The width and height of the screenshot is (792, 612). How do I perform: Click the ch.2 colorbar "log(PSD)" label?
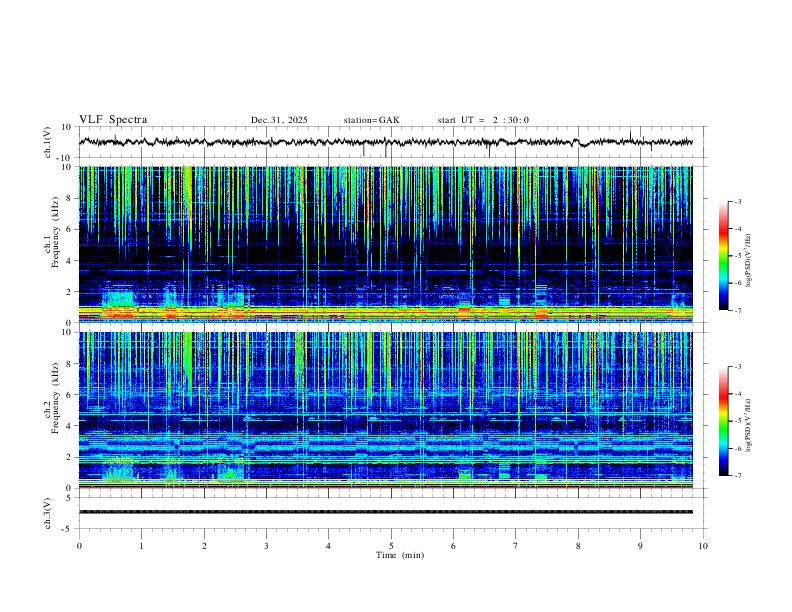(x=749, y=426)
